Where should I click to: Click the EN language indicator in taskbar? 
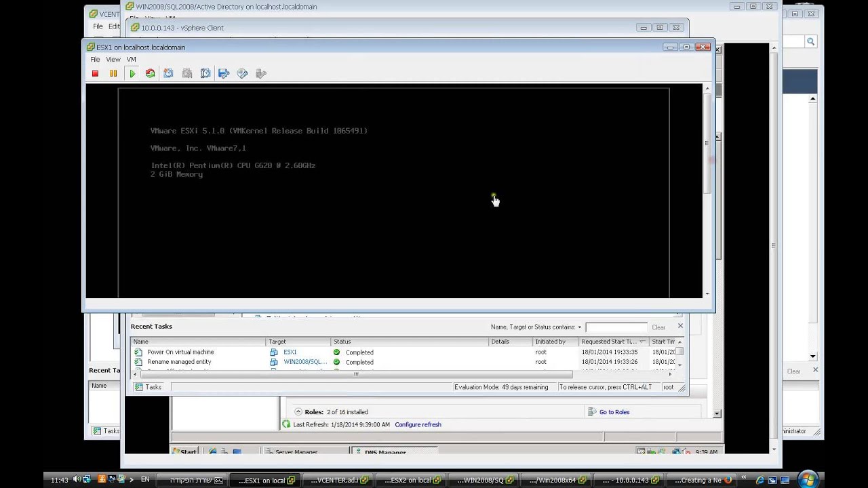(x=145, y=480)
